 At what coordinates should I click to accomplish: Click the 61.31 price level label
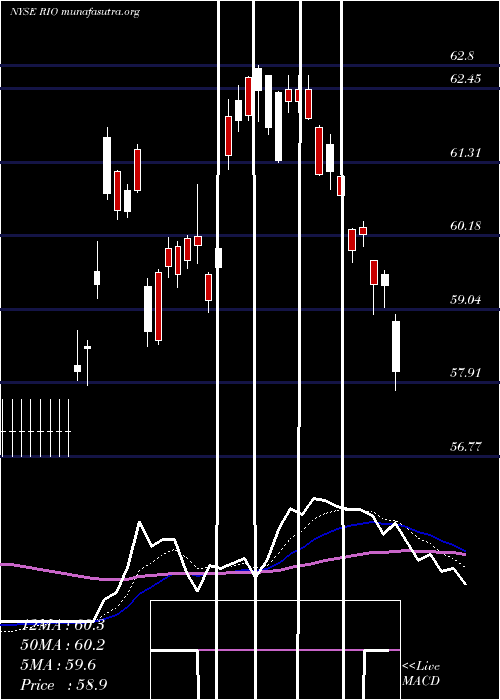point(466,153)
